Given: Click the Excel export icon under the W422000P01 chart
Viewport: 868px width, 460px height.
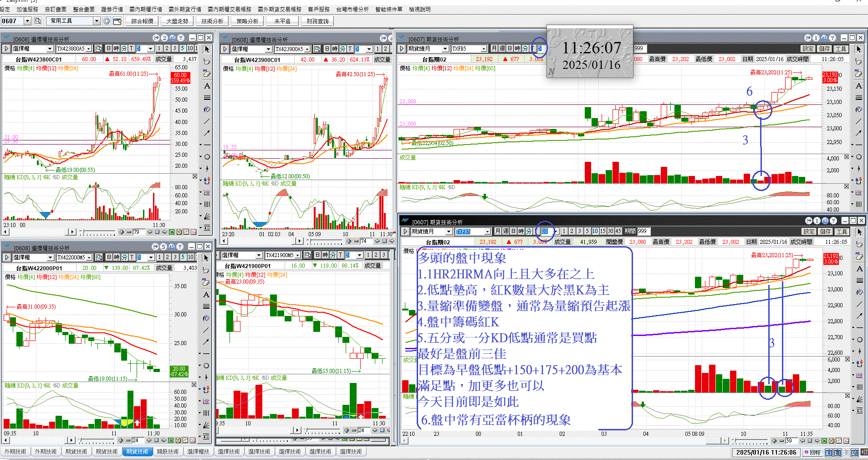Looking at the screenshot, I should [x=171, y=440].
